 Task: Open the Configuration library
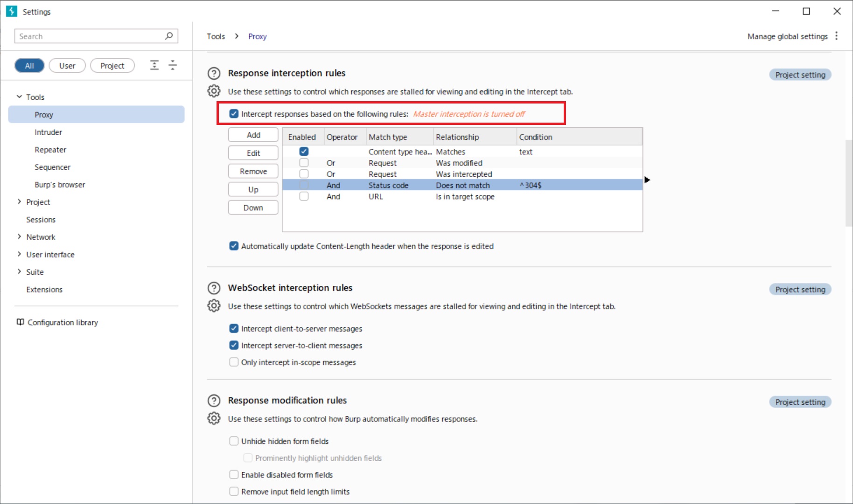tap(63, 323)
